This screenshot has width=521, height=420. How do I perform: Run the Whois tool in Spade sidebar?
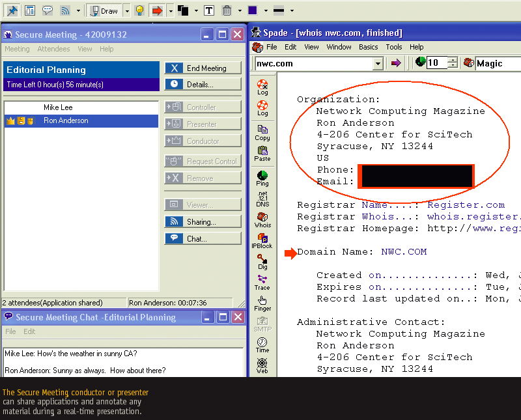click(262, 220)
